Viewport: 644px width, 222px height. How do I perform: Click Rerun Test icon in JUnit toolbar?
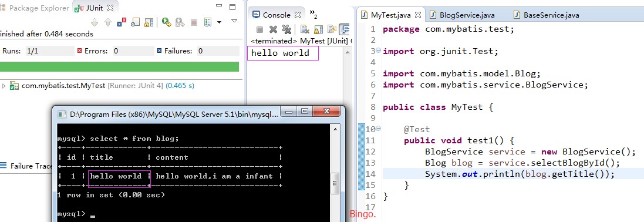click(x=166, y=22)
